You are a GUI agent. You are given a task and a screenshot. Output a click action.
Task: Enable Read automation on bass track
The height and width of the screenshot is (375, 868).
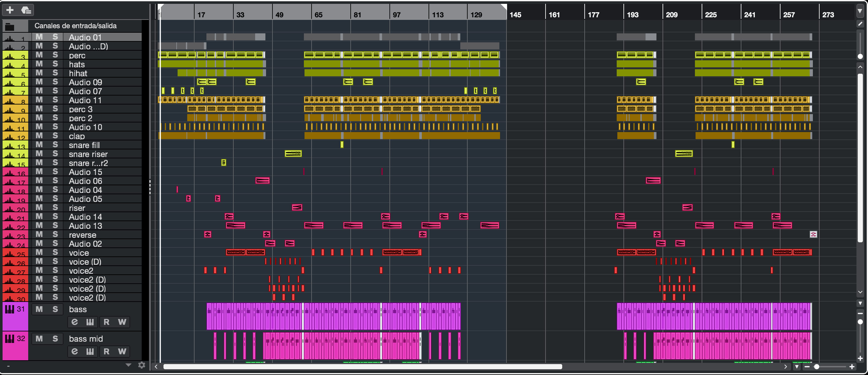pos(106,322)
